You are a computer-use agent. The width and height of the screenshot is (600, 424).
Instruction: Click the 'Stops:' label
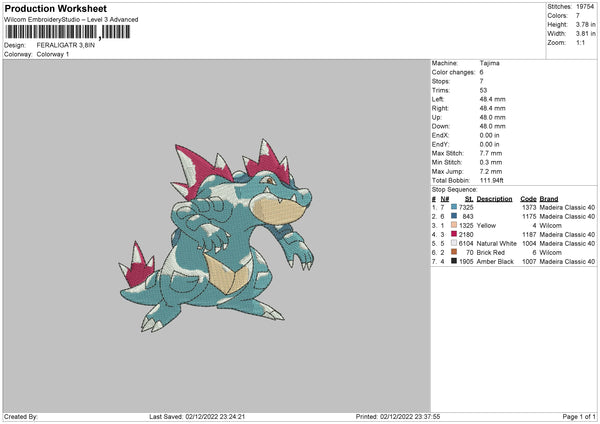coord(441,81)
